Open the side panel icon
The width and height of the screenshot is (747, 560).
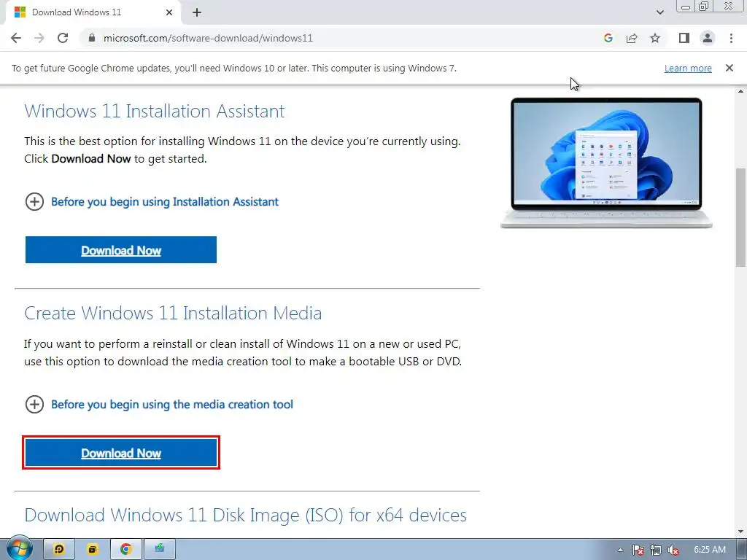pos(684,38)
